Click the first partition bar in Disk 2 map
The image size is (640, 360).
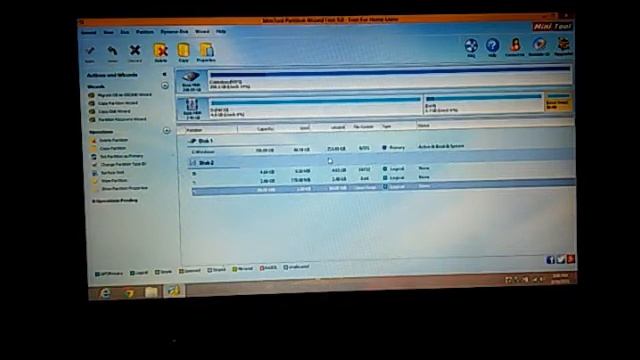[x=316, y=107]
